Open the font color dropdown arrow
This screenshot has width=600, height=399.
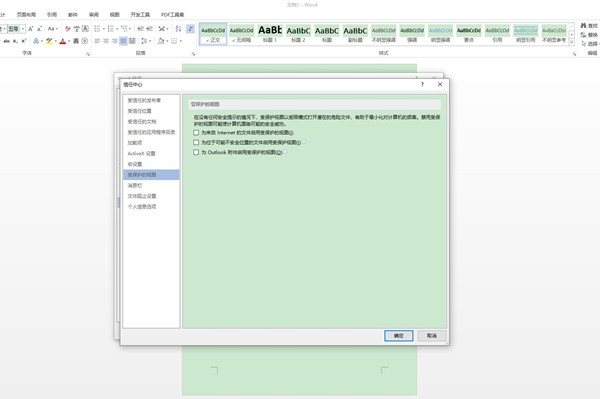click(69, 41)
